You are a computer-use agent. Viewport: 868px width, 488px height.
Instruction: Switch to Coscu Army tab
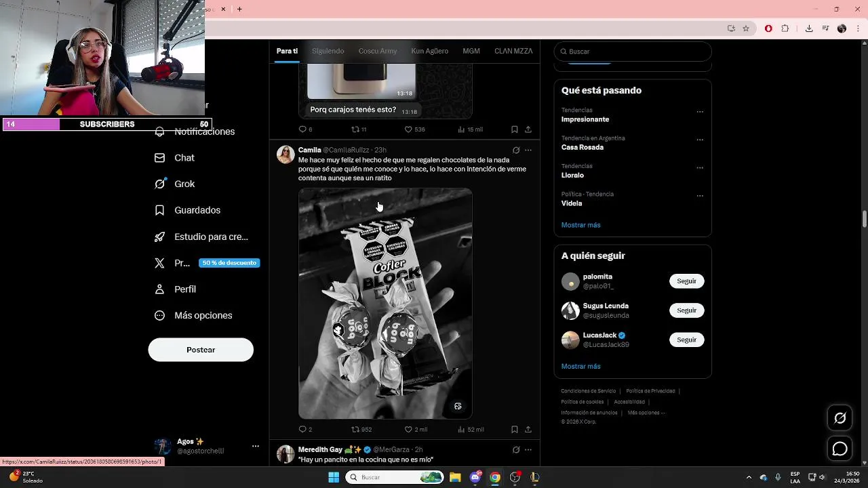[378, 51]
